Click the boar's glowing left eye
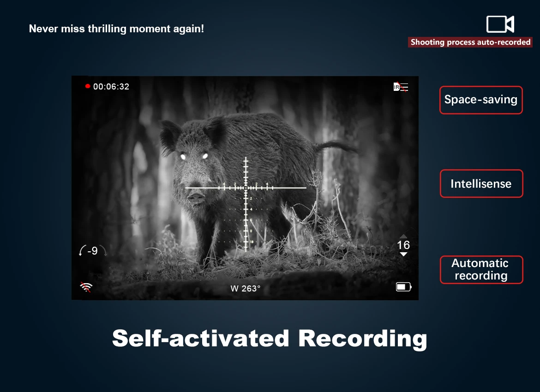 183,157
